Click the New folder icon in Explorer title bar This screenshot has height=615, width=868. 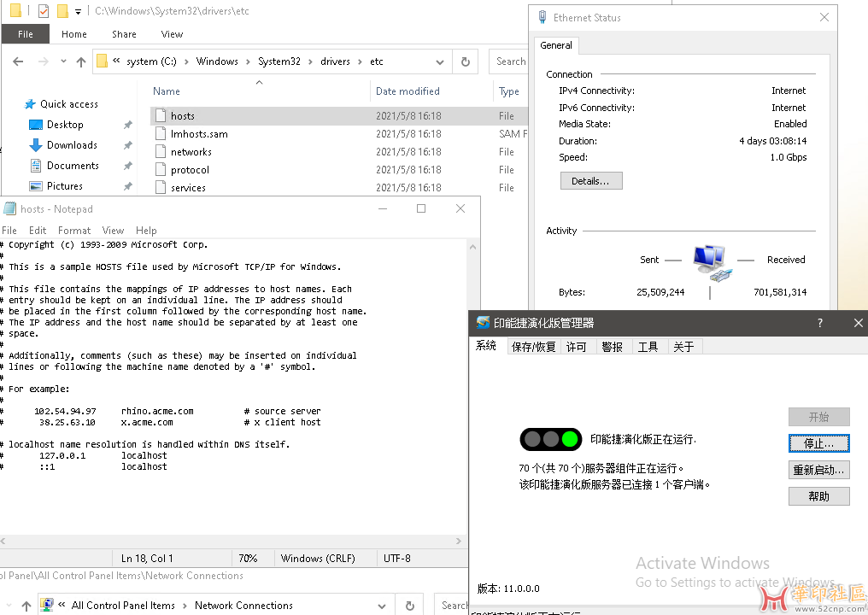point(62,10)
